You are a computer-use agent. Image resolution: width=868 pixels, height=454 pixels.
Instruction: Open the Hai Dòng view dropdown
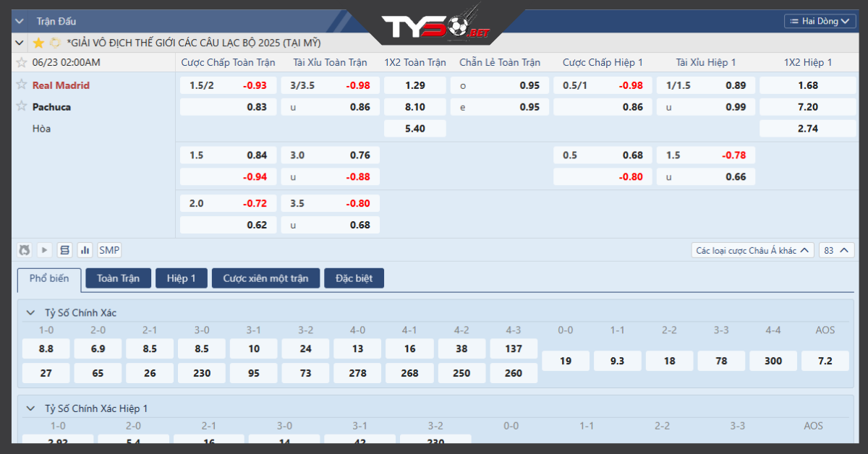[x=820, y=21]
